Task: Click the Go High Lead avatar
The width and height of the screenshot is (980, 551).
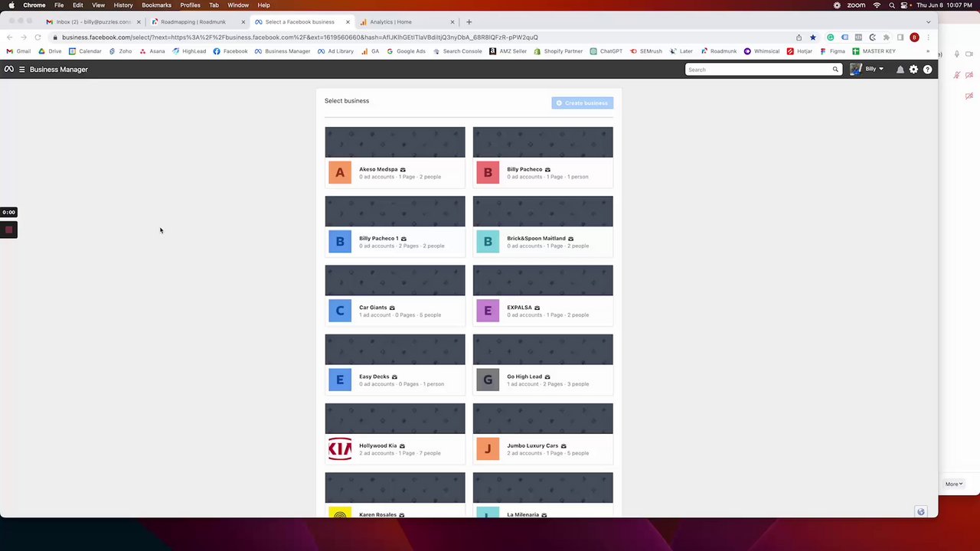Action: [488, 380]
